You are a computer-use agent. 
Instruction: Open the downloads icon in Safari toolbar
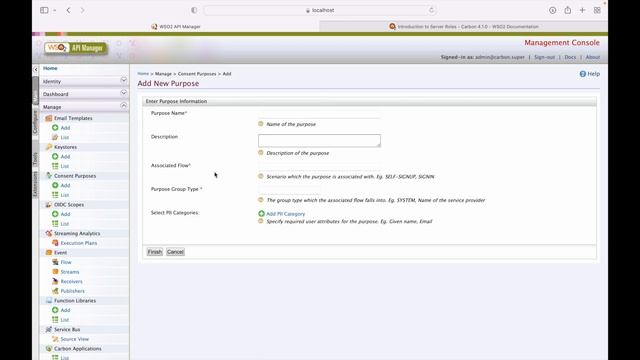[x=553, y=10]
